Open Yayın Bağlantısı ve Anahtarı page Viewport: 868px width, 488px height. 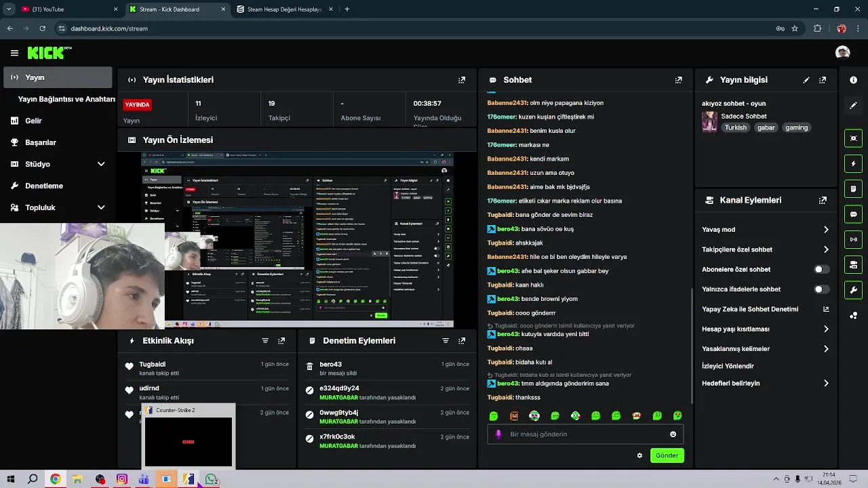66,99
